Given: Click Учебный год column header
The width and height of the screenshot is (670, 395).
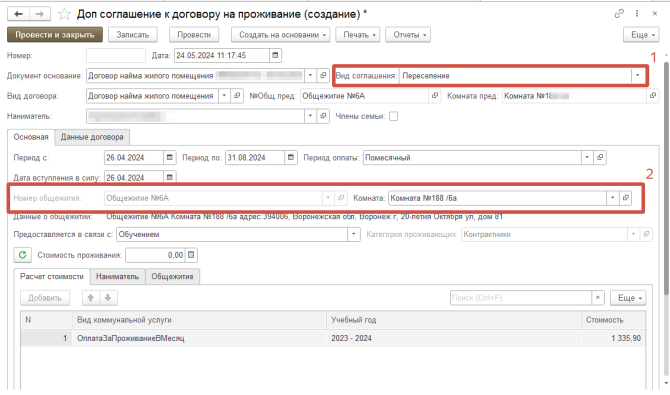Looking at the screenshot, I should click(x=454, y=320).
